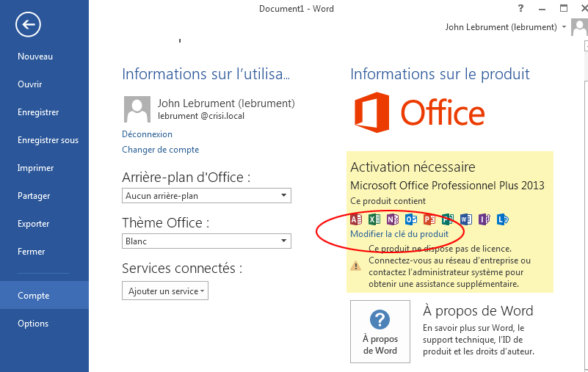The image size is (588, 372).
Task: Click the Word app icon in product list
Action: point(465,219)
